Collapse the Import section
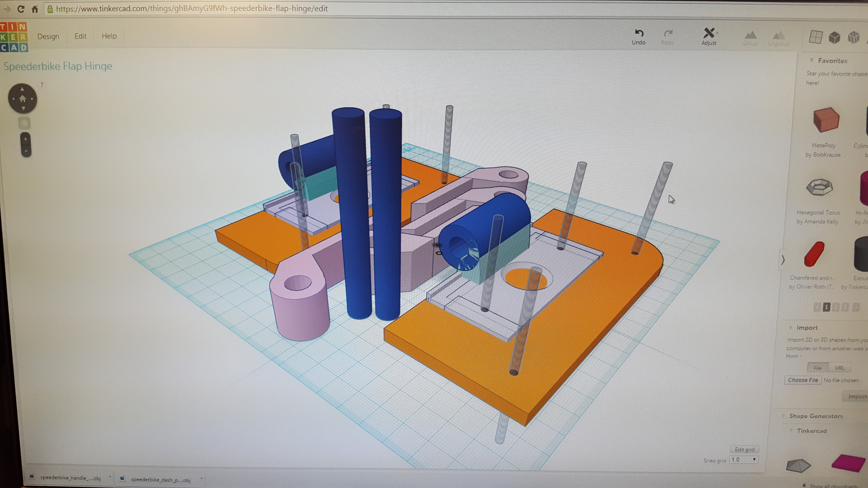This screenshot has height=488, width=868. point(791,328)
